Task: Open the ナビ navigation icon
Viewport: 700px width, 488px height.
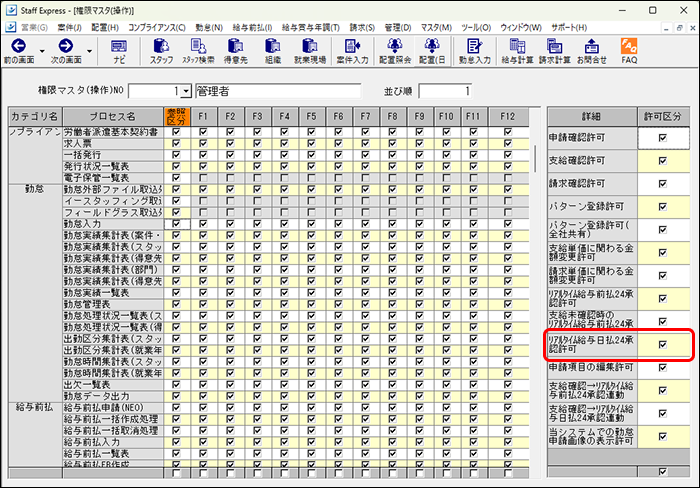Action: tap(119, 46)
